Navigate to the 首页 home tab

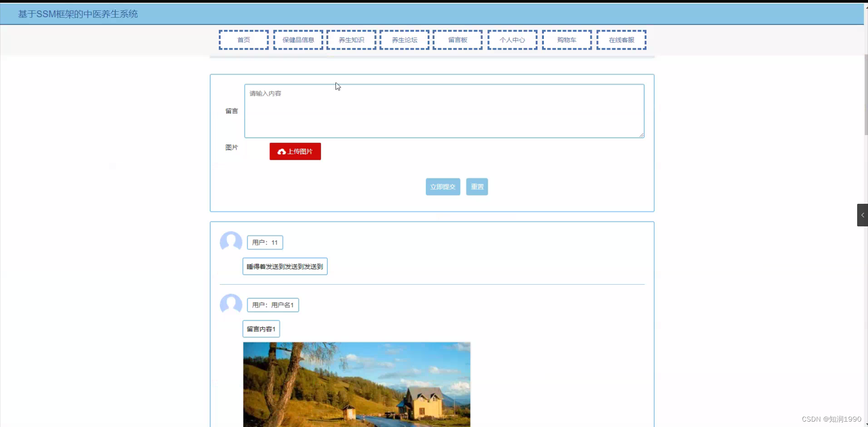point(243,40)
